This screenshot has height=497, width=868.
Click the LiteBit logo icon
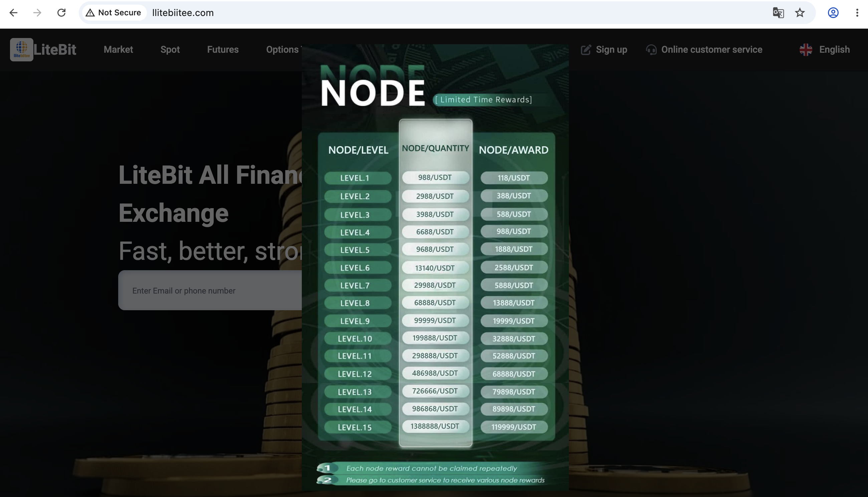pyautogui.click(x=21, y=49)
